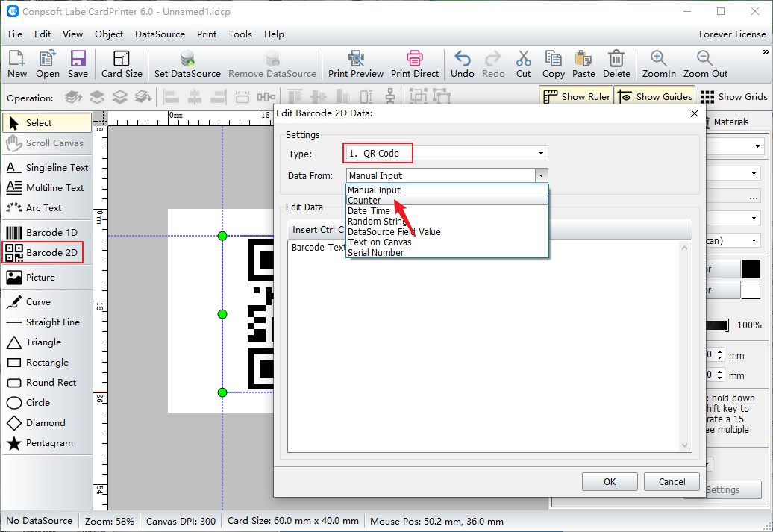The height and width of the screenshot is (532, 773).
Task: Select the Barcode 2D tool
Action: 43,252
